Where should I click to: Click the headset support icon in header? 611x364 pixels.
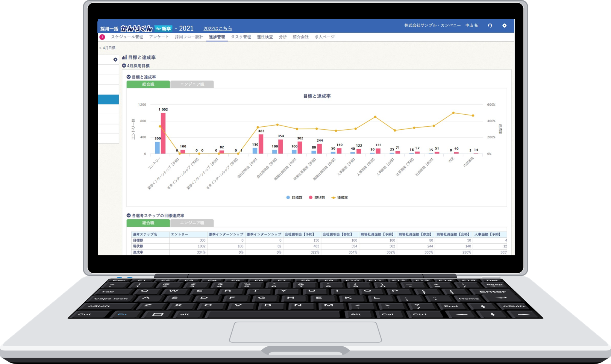(490, 26)
